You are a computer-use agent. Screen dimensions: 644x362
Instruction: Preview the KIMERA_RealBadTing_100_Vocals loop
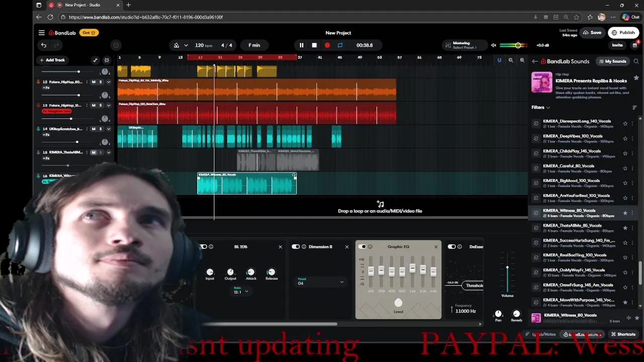point(536,257)
